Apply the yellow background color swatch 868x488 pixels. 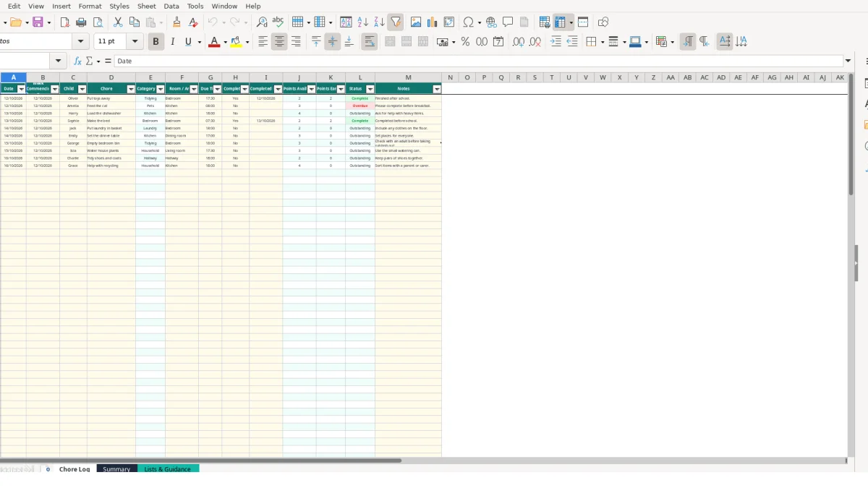(x=236, y=43)
